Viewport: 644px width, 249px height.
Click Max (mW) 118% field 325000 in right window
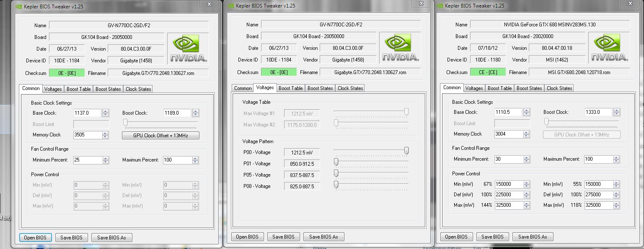click(x=599, y=205)
